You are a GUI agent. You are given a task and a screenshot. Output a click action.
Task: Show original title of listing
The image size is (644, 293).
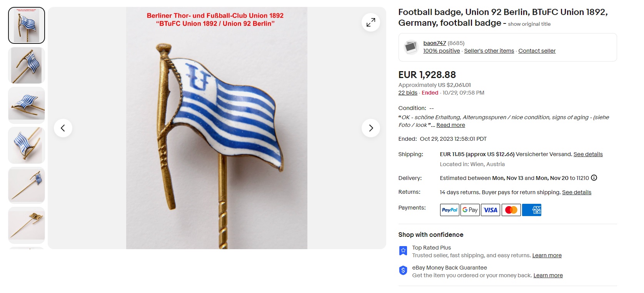pyautogui.click(x=529, y=24)
